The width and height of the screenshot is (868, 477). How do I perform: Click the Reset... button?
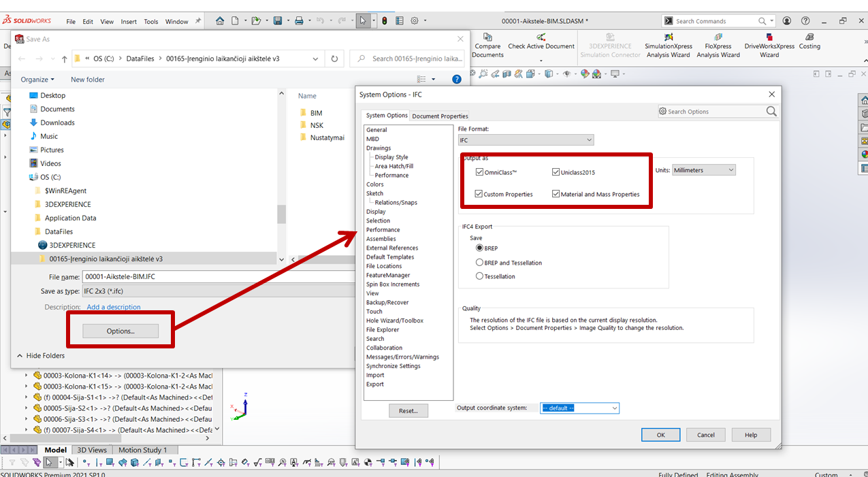coord(408,411)
